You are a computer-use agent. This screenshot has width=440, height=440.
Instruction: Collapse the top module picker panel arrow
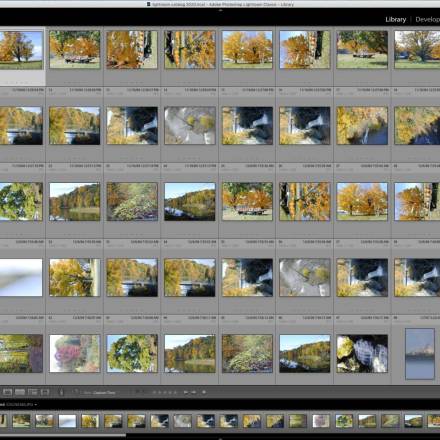pyautogui.click(x=220, y=10)
